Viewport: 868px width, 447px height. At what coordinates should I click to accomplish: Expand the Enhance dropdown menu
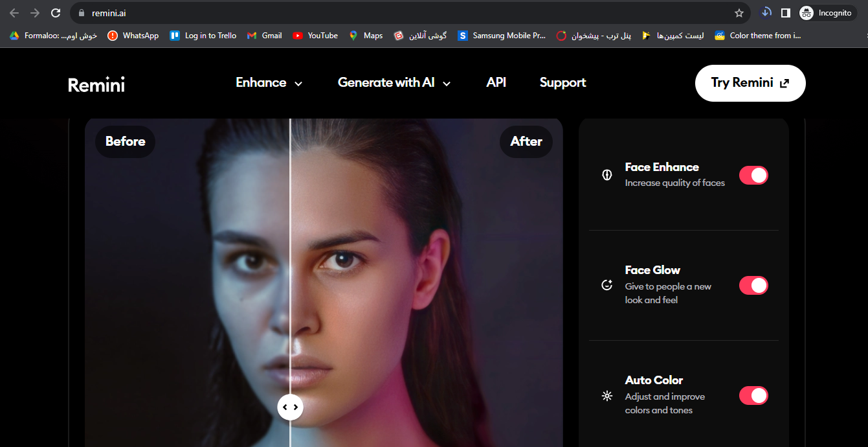coord(269,83)
